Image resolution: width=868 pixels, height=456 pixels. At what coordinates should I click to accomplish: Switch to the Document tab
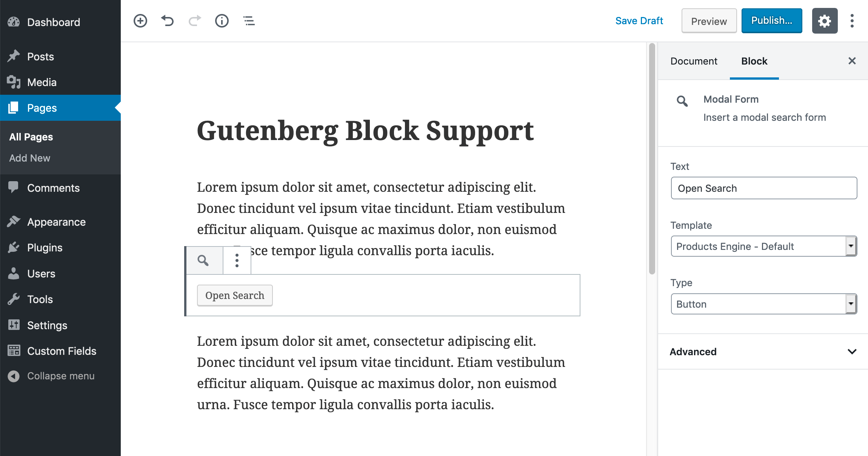695,61
